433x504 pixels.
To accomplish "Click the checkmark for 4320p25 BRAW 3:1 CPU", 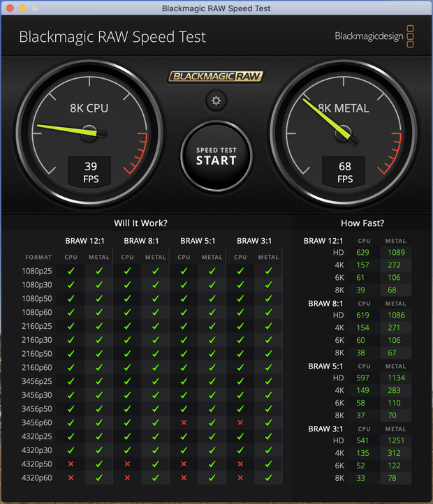I will click(240, 436).
